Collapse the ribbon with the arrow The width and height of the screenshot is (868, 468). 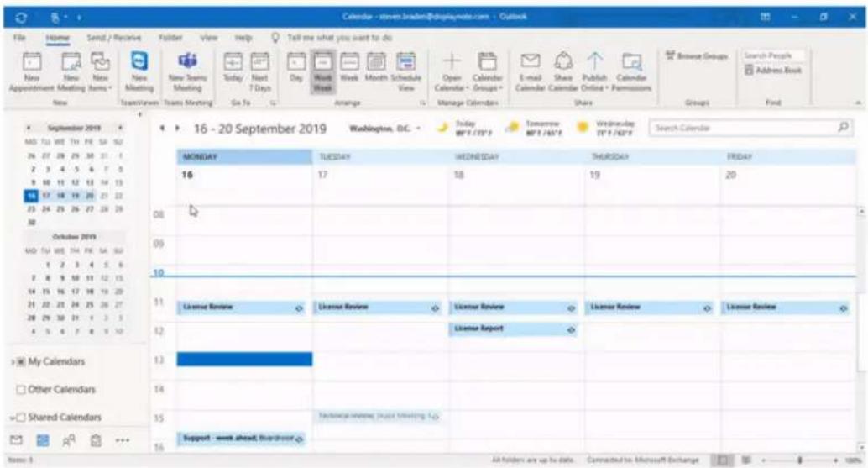click(857, 103)
